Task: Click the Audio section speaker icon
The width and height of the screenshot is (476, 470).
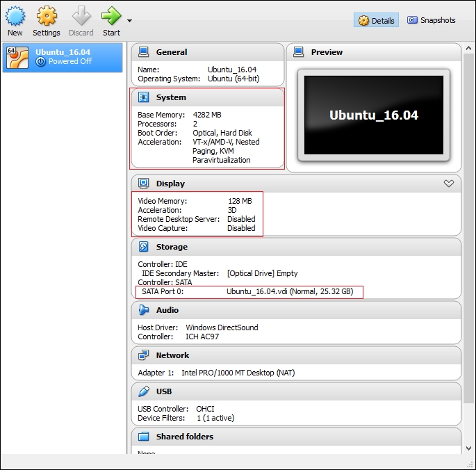Action: pyautogui.click(x=144, y=310)
